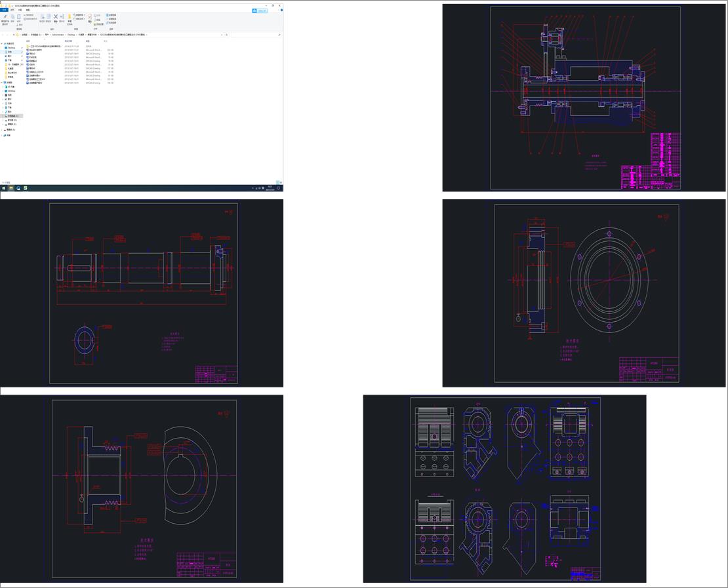Open the blue File tab in Explorer

(x=4, y=10)
